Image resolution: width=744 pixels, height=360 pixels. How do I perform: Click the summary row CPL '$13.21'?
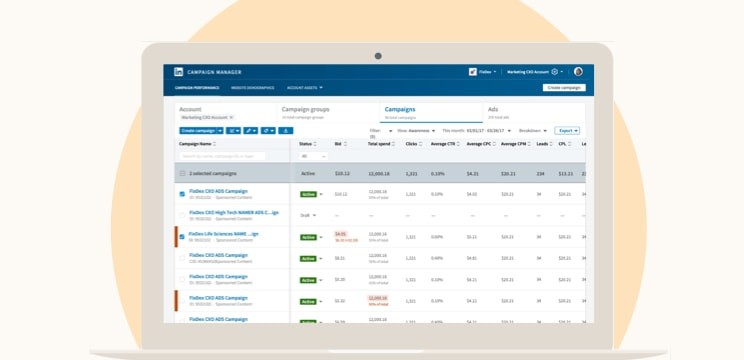click(566, 174)
